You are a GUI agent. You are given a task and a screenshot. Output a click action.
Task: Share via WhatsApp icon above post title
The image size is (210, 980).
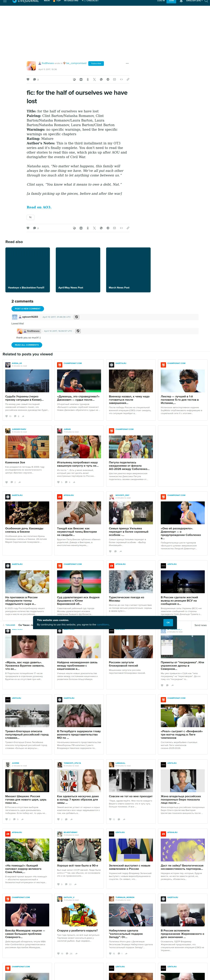click(101, 80)
